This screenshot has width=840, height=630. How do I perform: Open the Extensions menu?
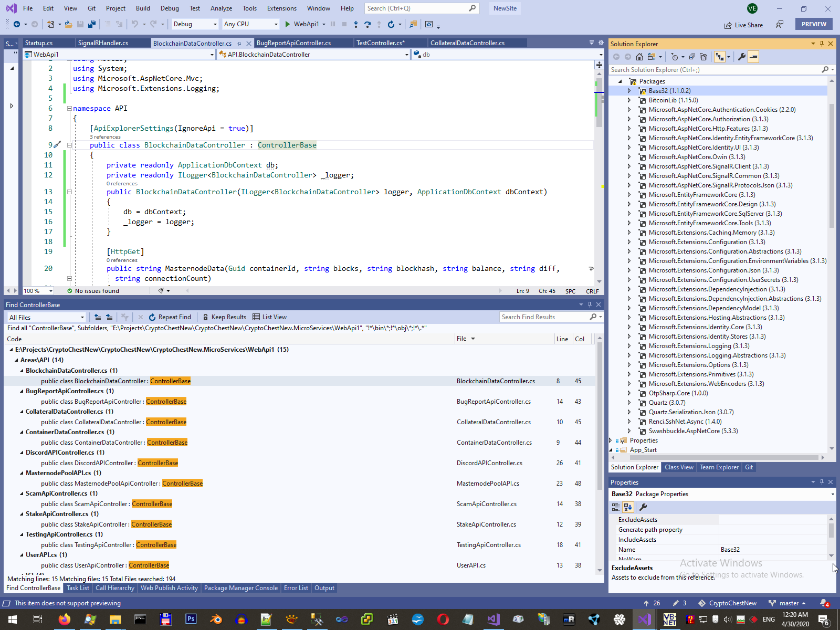[281, 8]
